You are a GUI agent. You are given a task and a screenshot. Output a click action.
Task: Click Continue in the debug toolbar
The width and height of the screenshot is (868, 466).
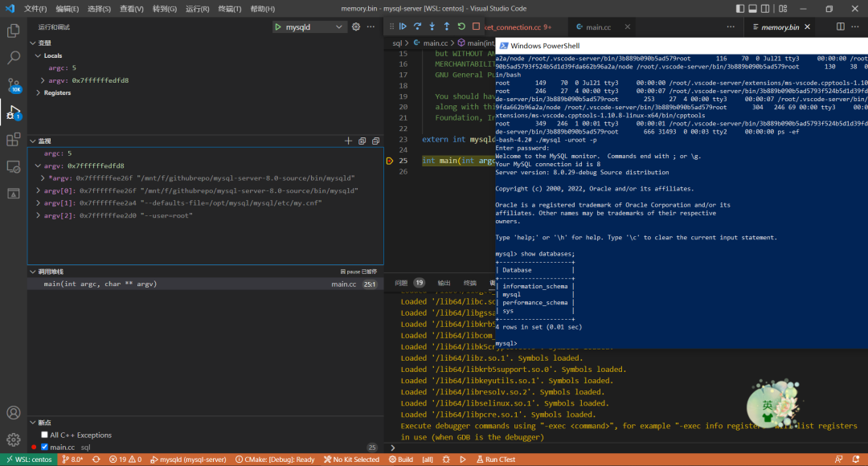[403, 27]
